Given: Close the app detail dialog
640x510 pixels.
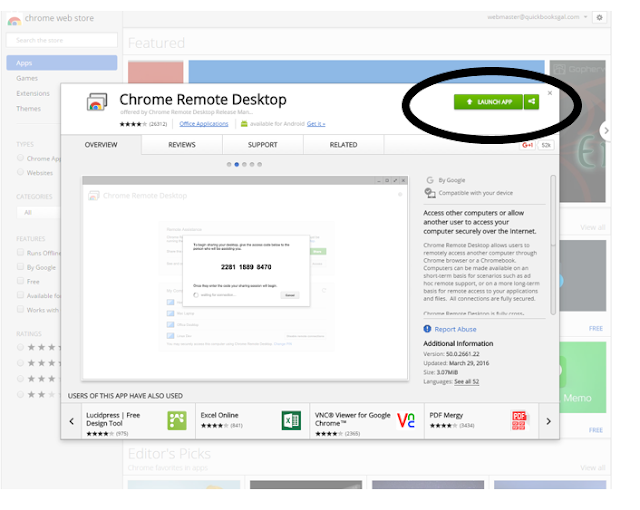Looking at the screenshot, I should pos(550,93).
